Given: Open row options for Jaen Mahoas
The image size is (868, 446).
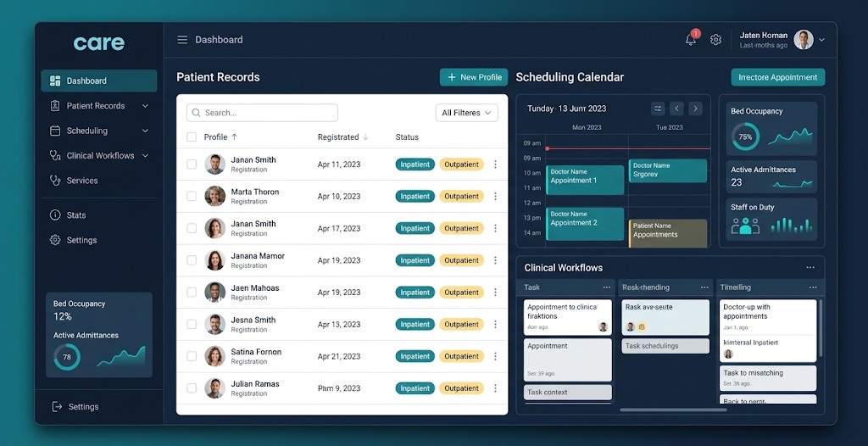Looking at the screenshot, I should click(x=495, y=293).
